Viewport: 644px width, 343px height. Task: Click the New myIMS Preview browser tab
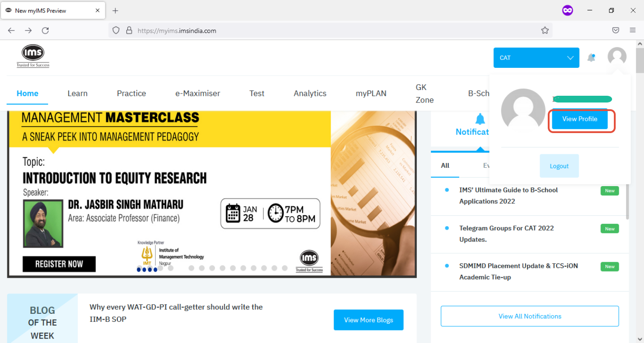coord(53,10)
